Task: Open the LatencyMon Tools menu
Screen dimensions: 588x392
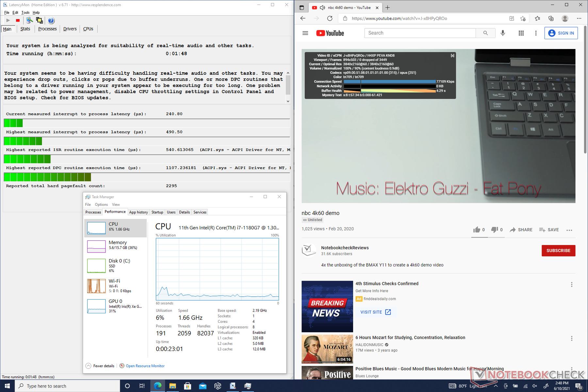Action: [25, 12]
